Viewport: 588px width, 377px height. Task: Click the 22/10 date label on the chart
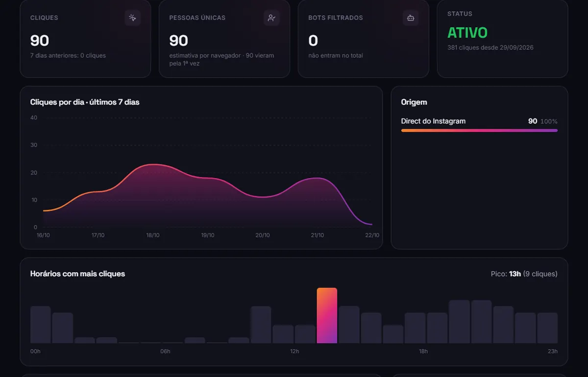coord(372,235)
